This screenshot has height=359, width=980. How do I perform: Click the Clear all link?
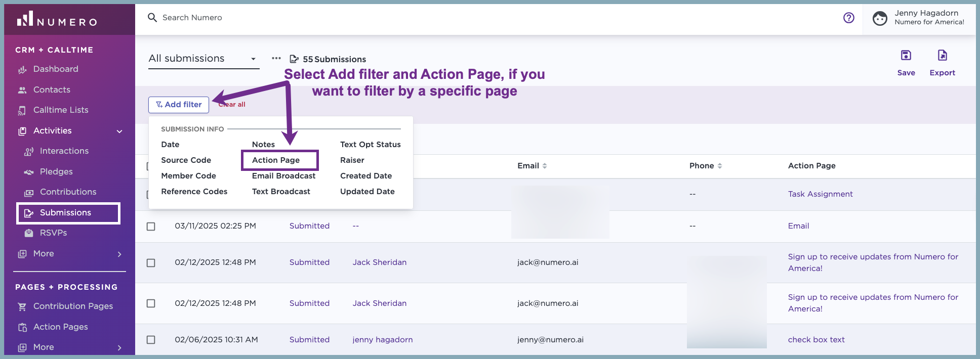coord(232,105)
